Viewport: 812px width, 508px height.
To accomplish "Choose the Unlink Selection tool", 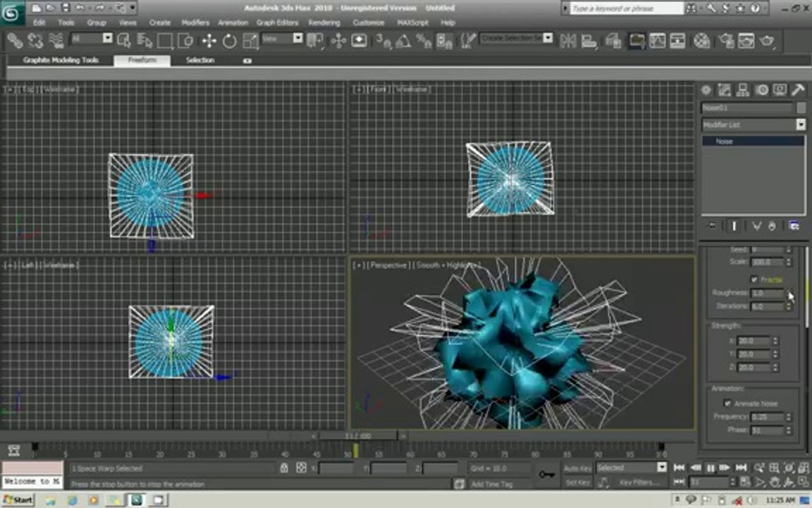I will pos(35,40).
